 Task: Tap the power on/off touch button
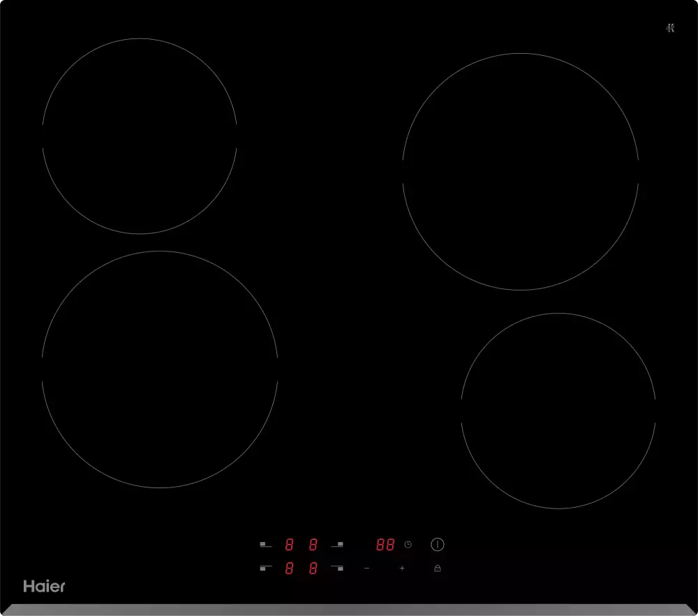437,544
